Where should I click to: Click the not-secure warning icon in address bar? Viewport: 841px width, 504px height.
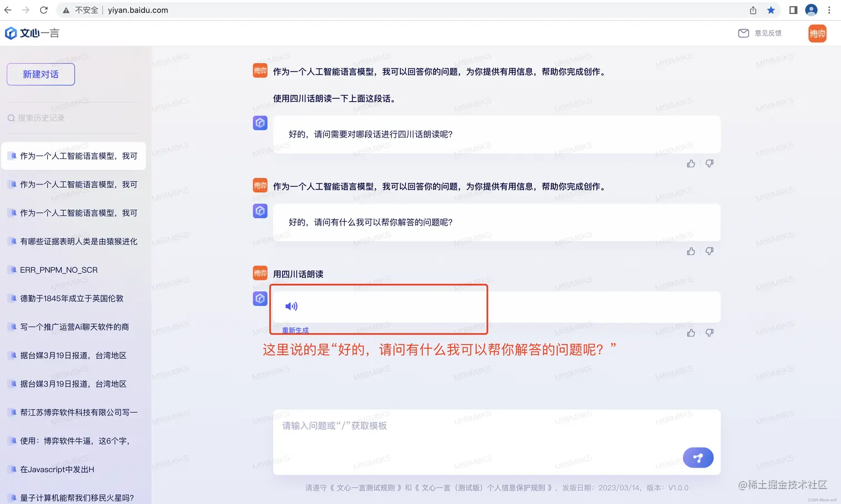point(66,10)
